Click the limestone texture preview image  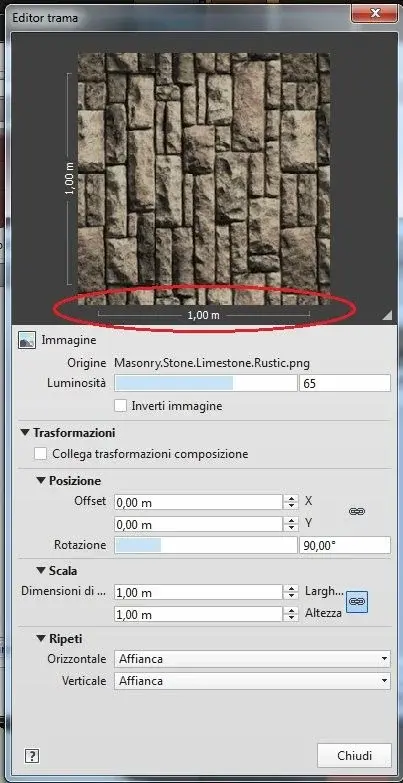(204, 179)
